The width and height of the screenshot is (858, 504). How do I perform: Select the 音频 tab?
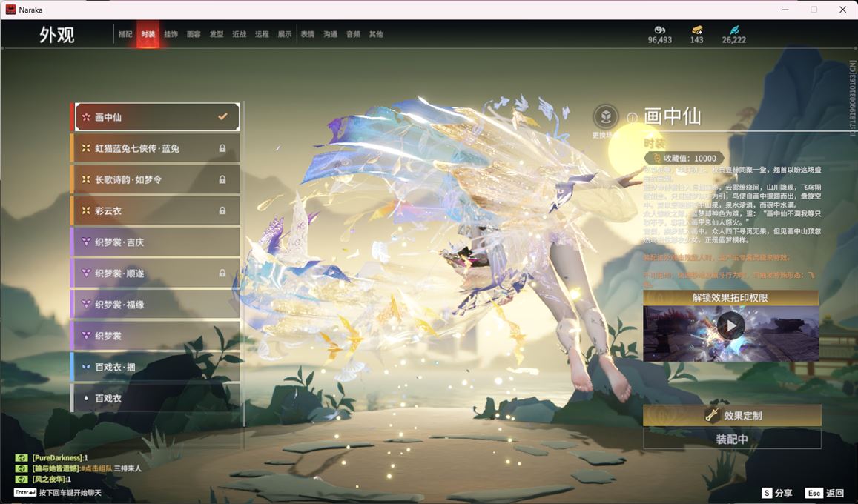point(353,34)
